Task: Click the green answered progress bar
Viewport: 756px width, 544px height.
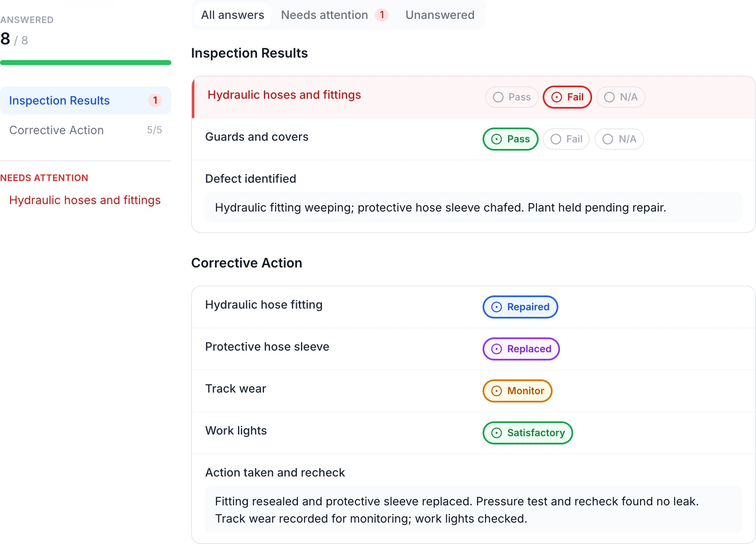Action: click(x=86, y=63)
